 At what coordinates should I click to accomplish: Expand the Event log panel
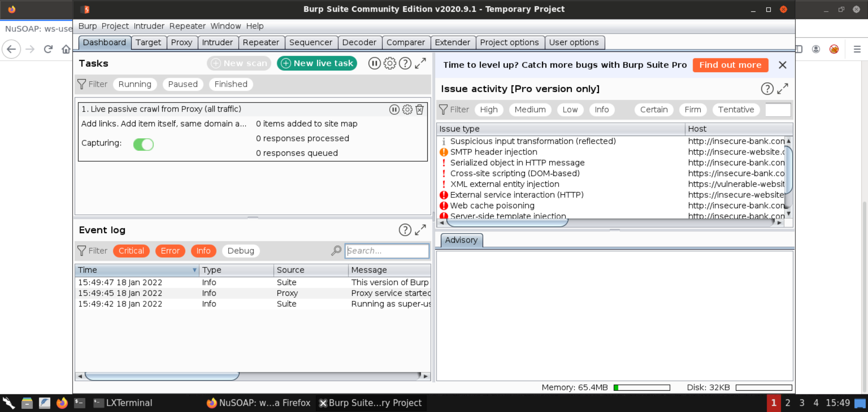(420, 230)
